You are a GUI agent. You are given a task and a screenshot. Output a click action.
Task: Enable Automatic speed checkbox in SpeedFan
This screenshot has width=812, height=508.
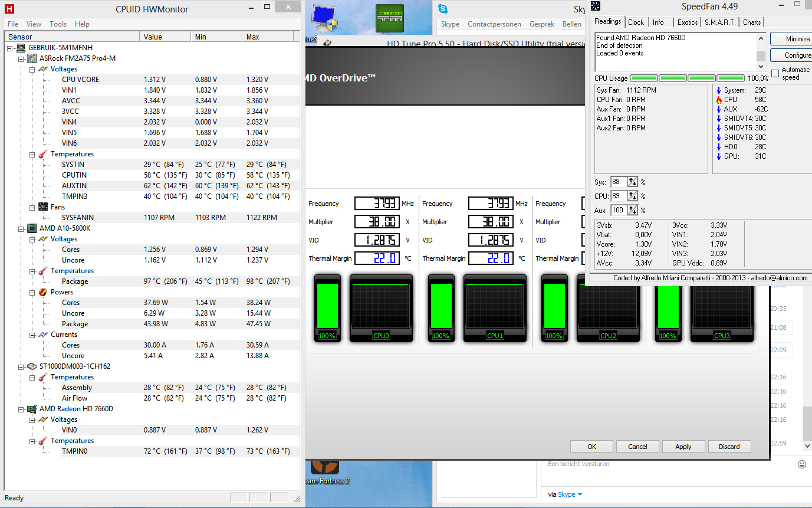[775, 74]
